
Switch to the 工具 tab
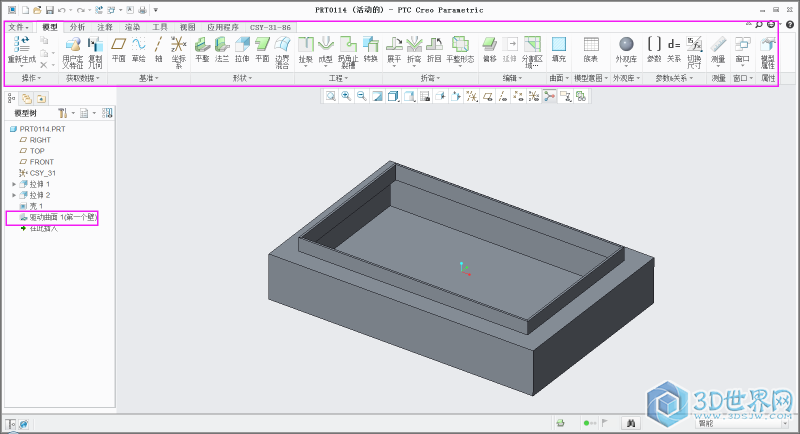point(160,27)
